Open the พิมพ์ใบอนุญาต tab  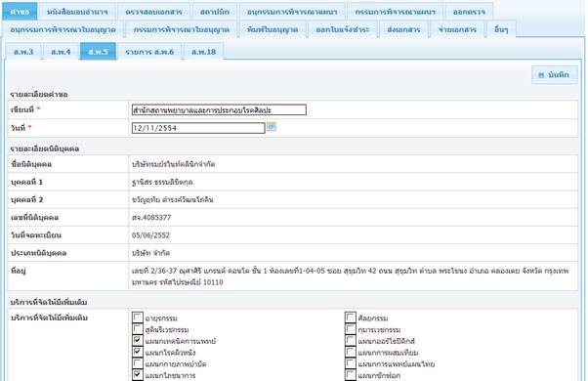[x=273, y=29]
